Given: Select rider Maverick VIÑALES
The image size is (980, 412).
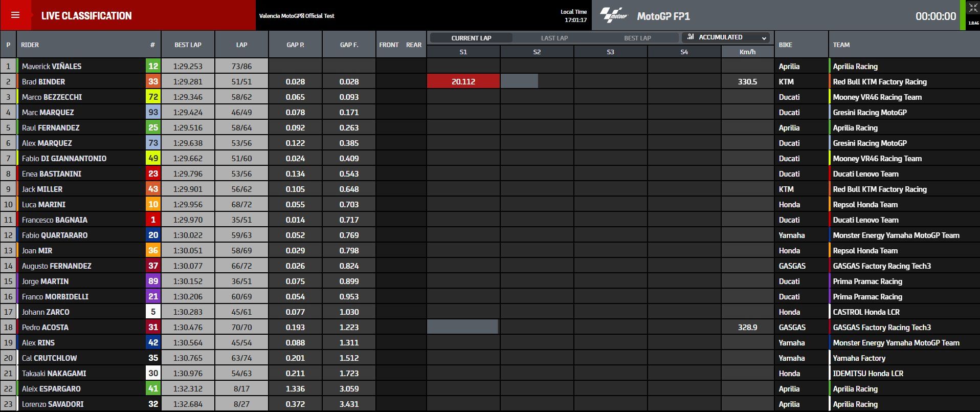Looking at the screenshot, I should point(51,66).
